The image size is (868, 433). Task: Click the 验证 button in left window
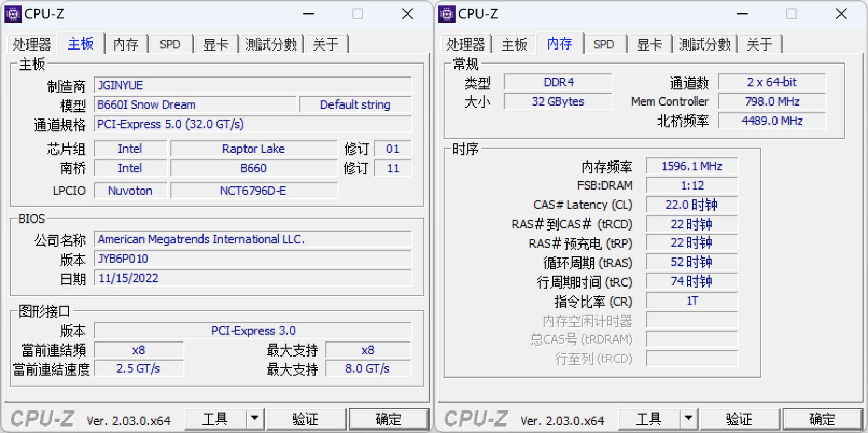[306, 418]
